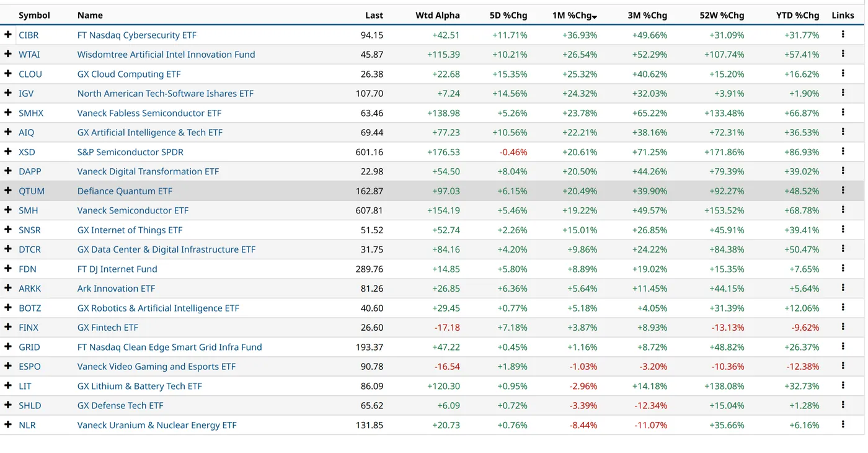This screenshot has height=453, width=868.
Task: Open the links menu for the GRID row
Action: (x=843, y=346)
